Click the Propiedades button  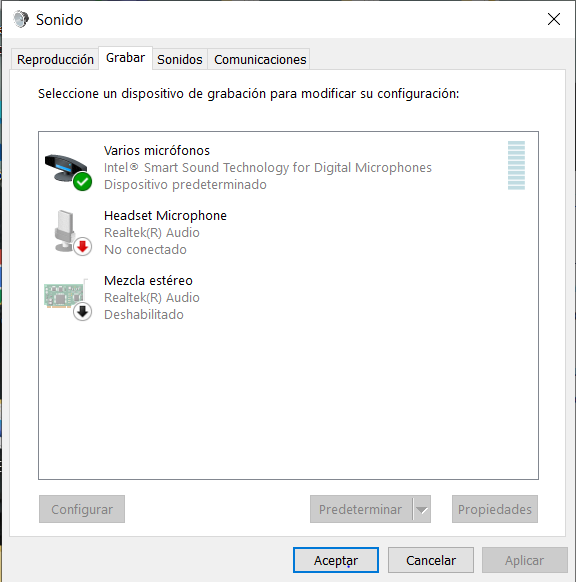(495, 509)
